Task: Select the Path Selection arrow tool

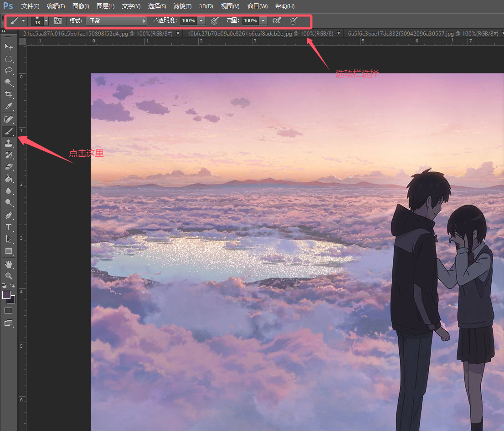Action: click(x=9, y=239)
